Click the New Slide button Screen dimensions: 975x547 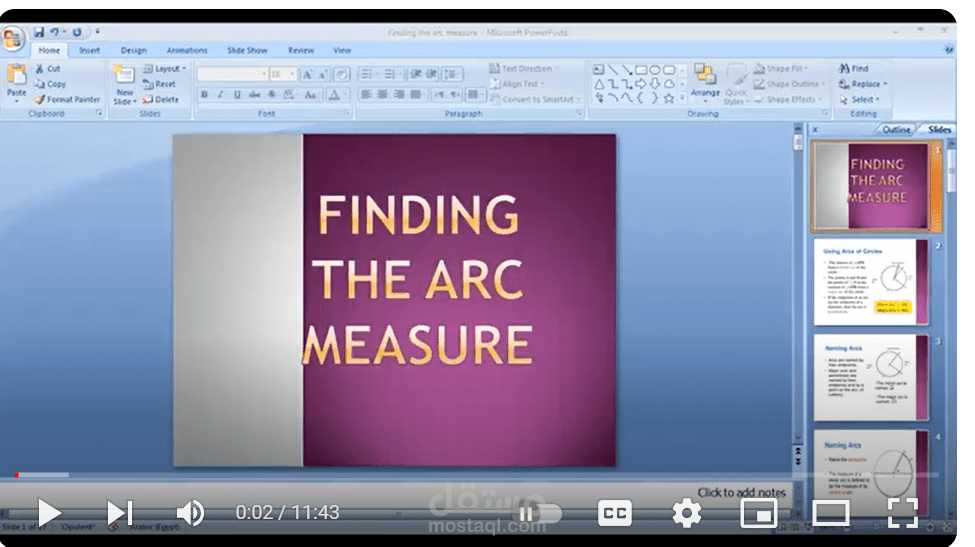click(124, 85)
